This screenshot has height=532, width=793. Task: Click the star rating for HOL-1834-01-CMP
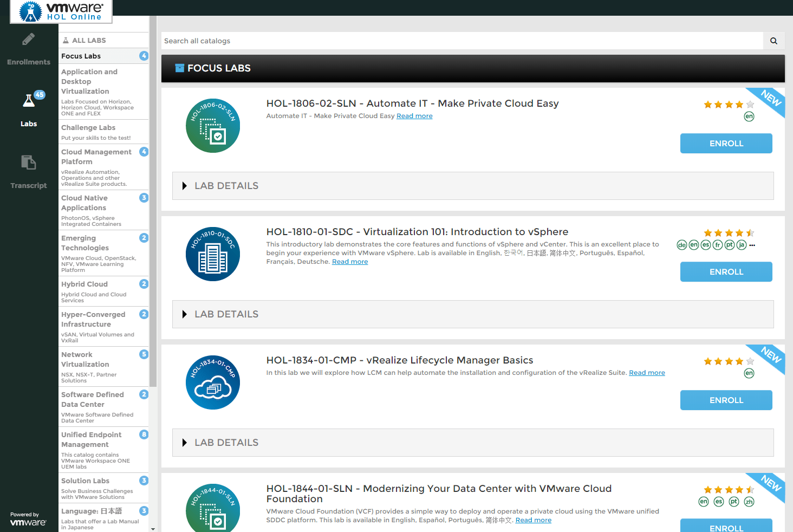729,361
